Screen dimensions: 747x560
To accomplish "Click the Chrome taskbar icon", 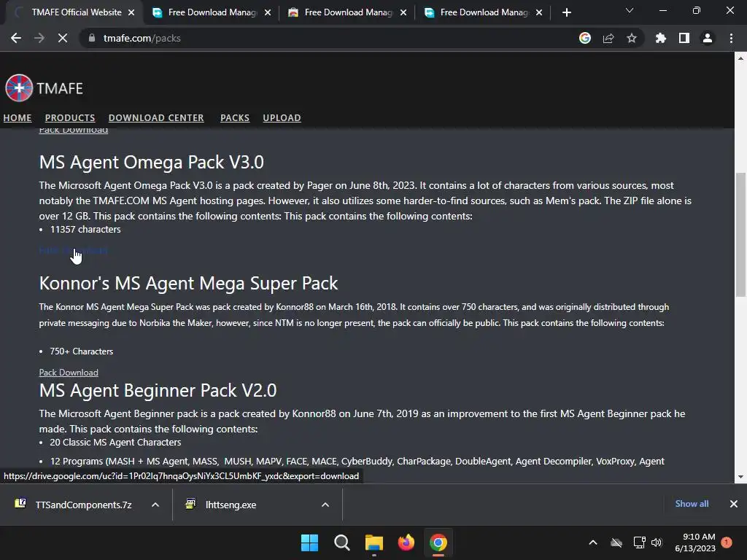I will pyautogui.click(x=438, y=542).
